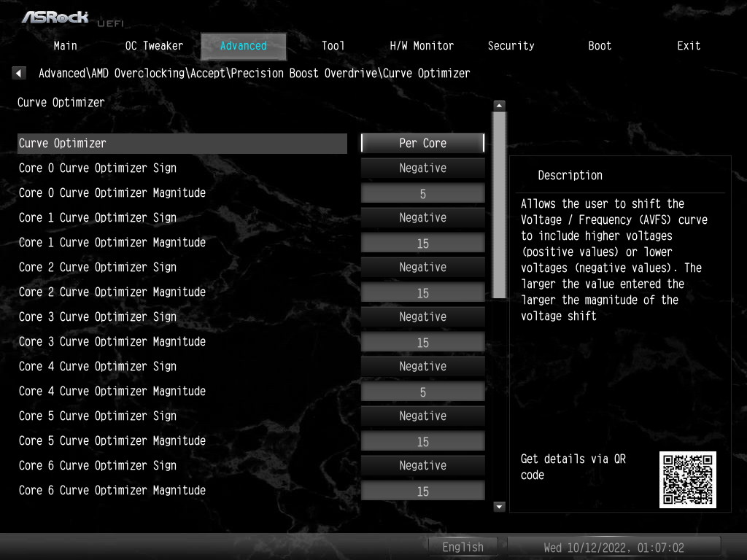Screen dimensions: 747x560
Task: Click Core 6 Curve Optimizer Magnitude label
Action: [x=112, y=490]
